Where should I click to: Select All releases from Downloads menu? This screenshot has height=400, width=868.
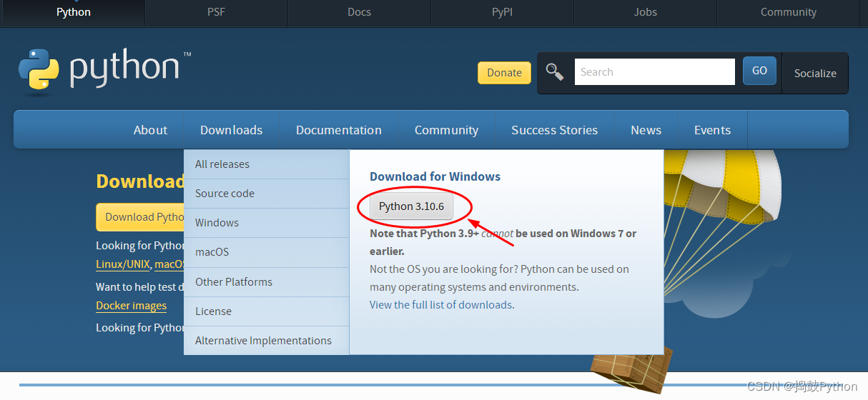266,164
